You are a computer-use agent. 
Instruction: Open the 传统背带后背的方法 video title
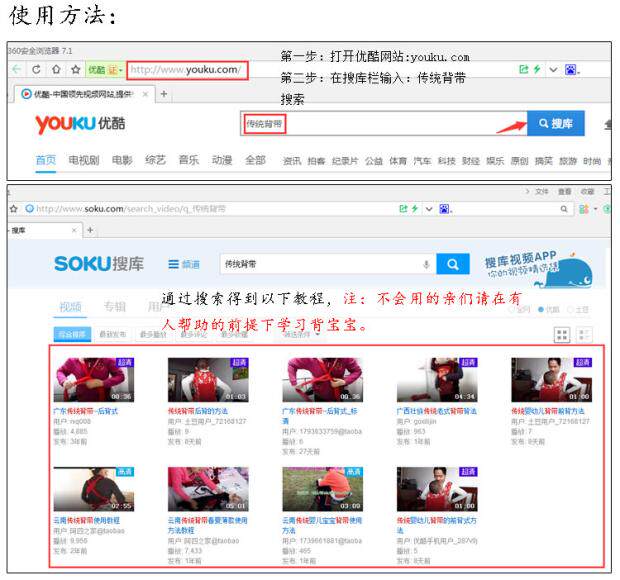coord(198,411)
